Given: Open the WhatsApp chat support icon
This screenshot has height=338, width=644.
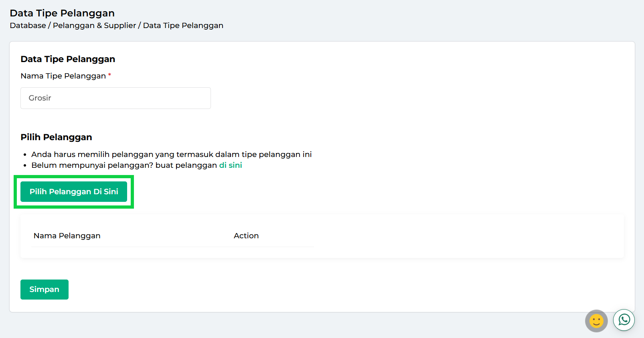Looking at the screenshot, I should click(x=624, y=320).
